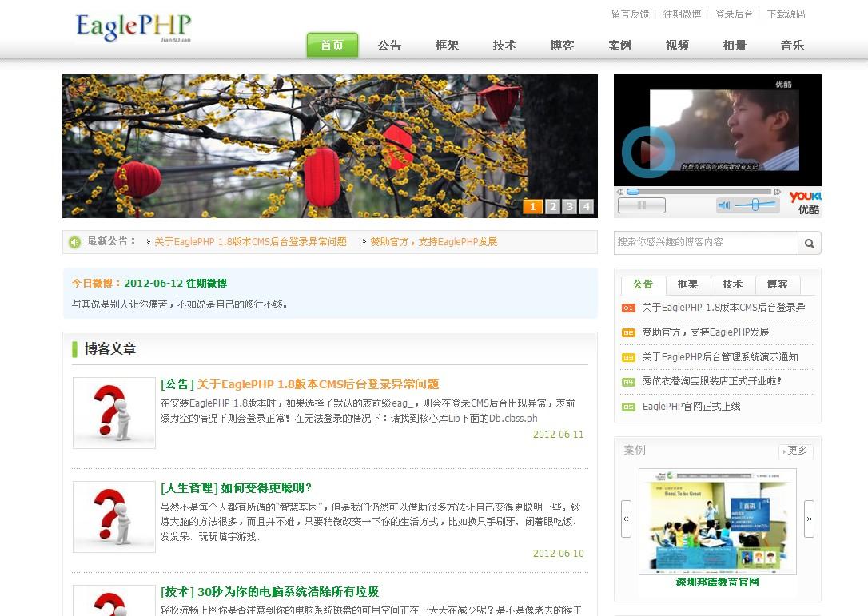Viewport: 868px width, 616px height.
Task: Click the date 2012-06-11
Action: [558, 435]
